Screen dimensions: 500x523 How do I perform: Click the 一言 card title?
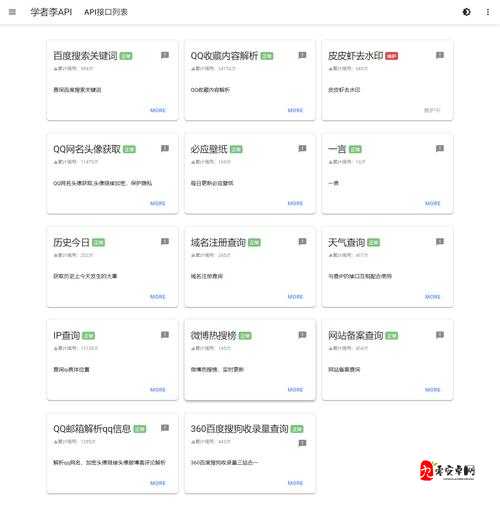point(337,149)
